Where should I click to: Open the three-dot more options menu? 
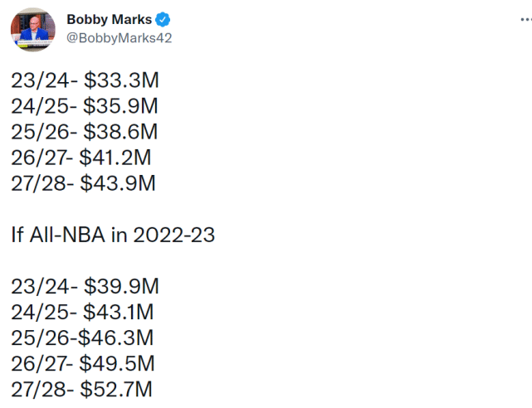pyautogui.click(x=526, y=20)
